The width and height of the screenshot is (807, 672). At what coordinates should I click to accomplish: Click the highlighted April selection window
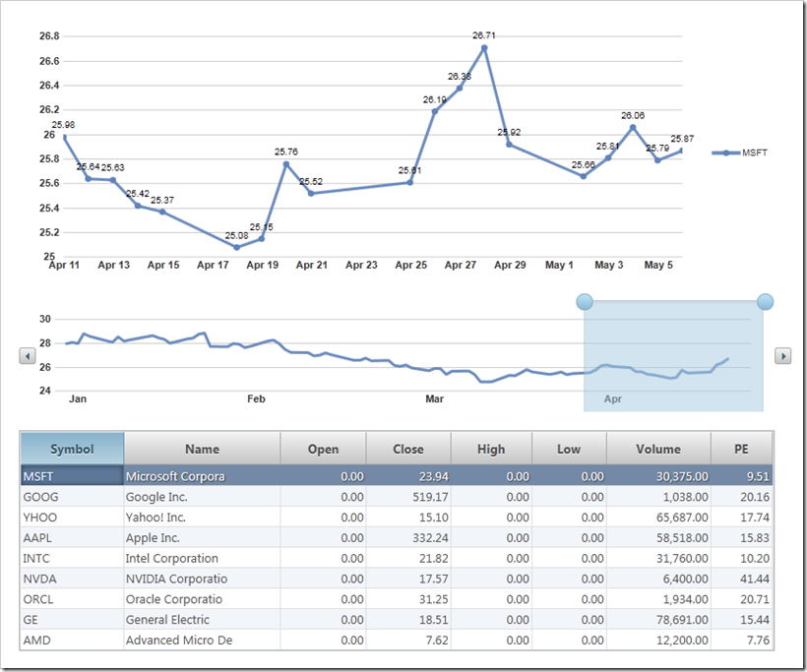pos(674,356)
